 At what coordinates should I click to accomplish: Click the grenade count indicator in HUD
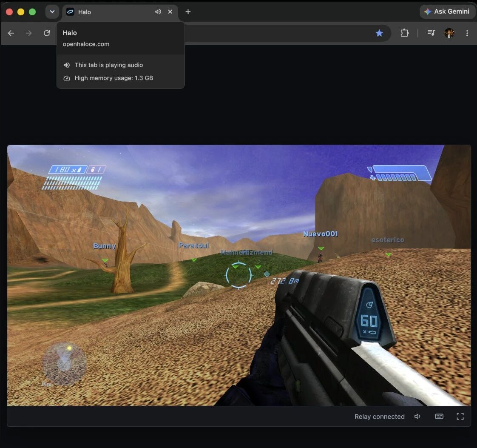click(97, 169)
